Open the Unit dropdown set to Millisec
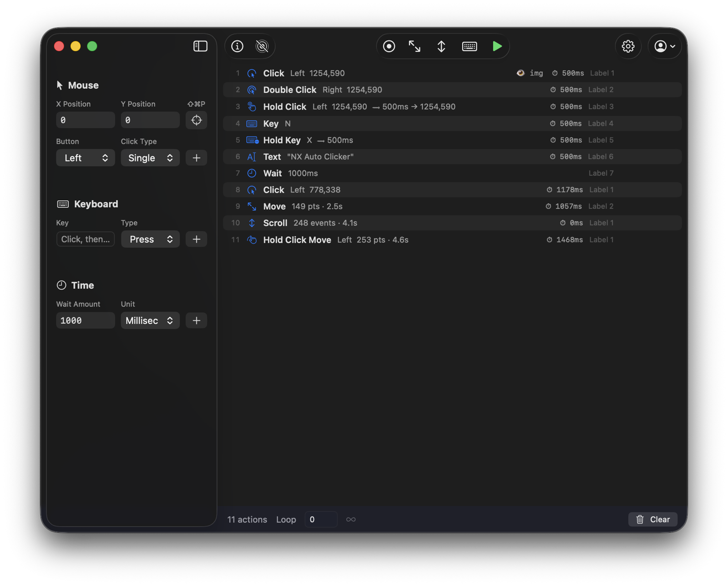The width and height of the screenshot is (728, 586). (150, 320)
